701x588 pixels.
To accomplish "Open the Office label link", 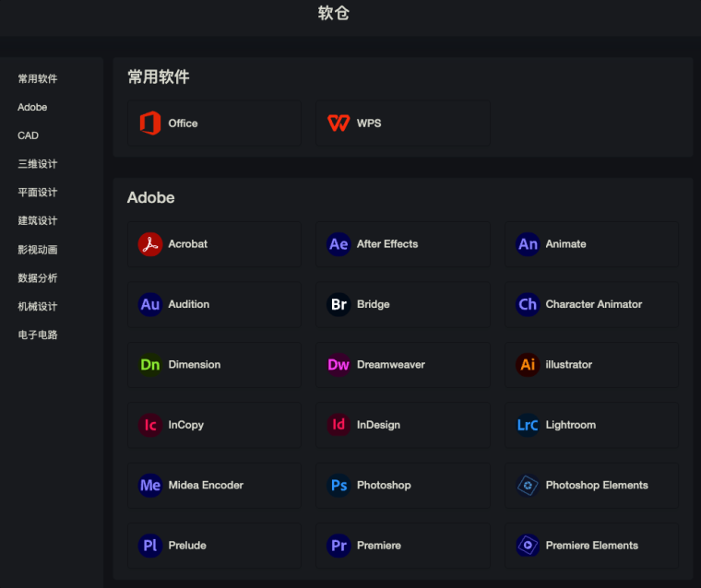I will (x=183, y=123).
